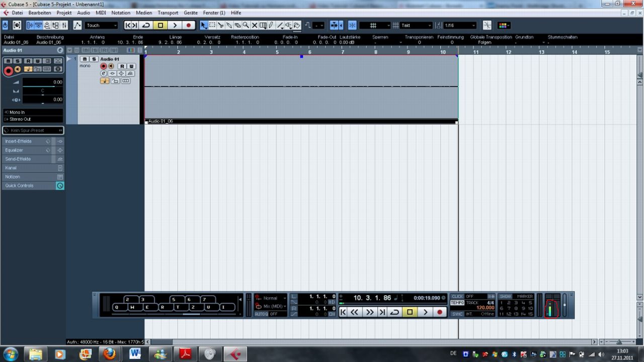Select the Mute X tool
This screenshot has width=644, height=362.
(x=255, y=25)
